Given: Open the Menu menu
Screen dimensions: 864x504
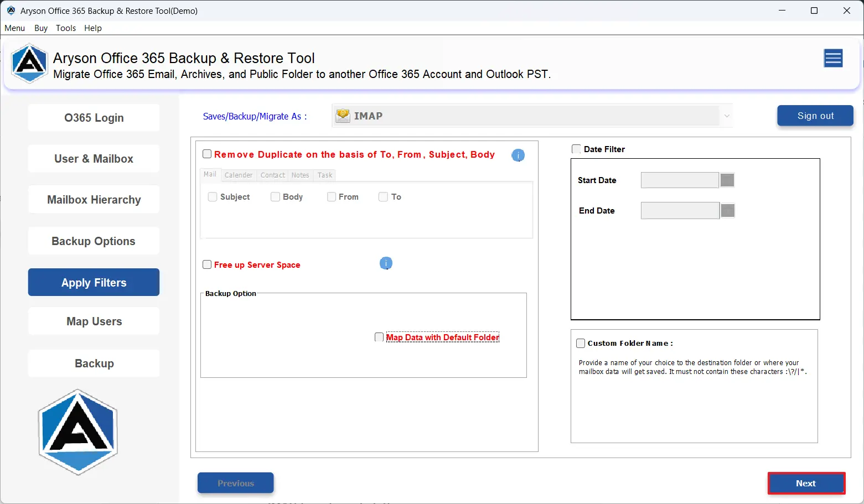Looking at the screenshot, I should [15, 28].
